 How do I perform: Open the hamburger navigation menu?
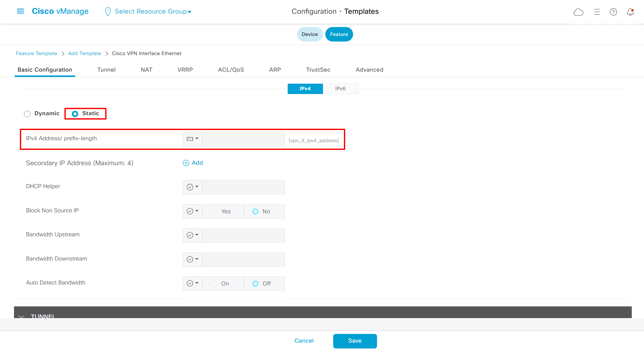click(20, 11)
